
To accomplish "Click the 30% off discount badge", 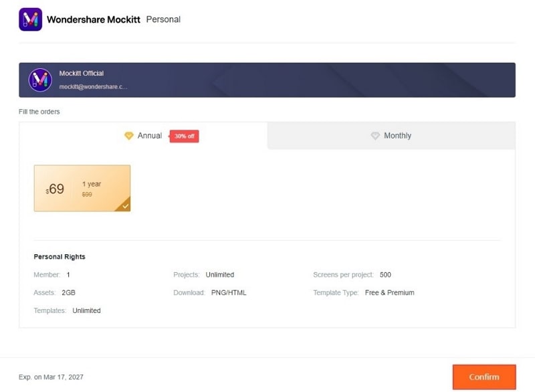I will [185, 136].
